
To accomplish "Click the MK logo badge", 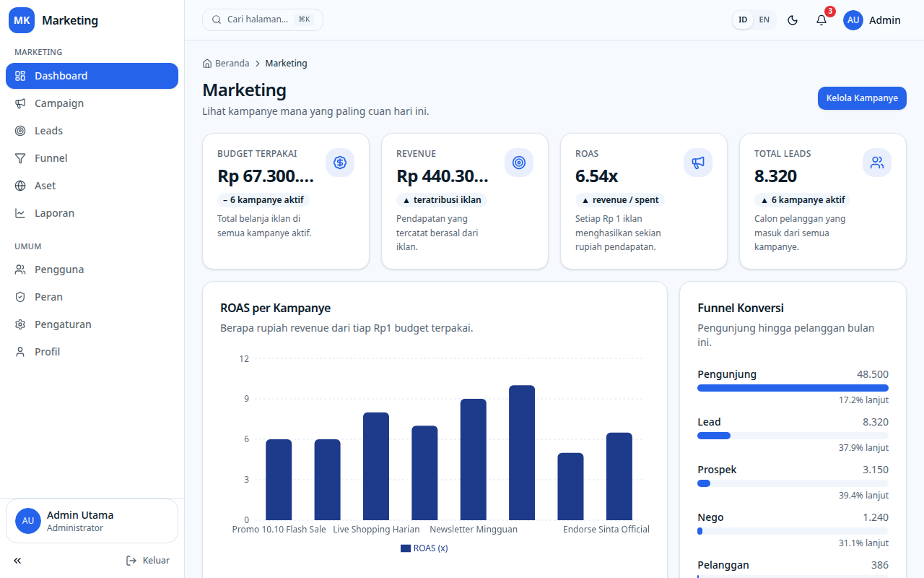I will [x=22, y=20].
